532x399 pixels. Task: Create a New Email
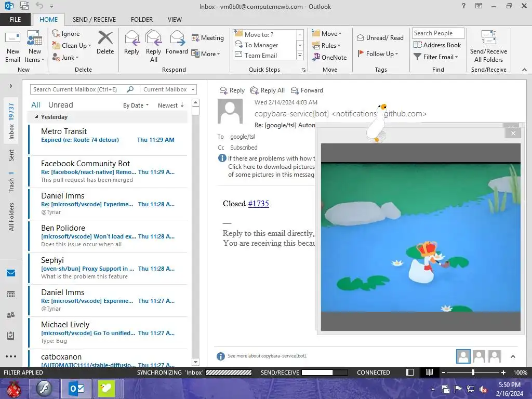tap(12, 47)
